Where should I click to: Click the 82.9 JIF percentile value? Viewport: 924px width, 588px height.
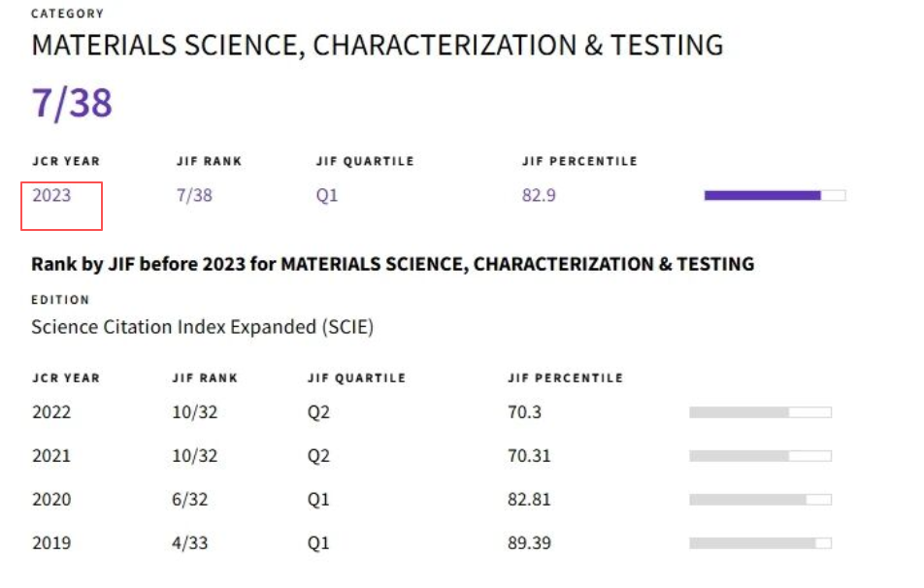coord(539,195)
